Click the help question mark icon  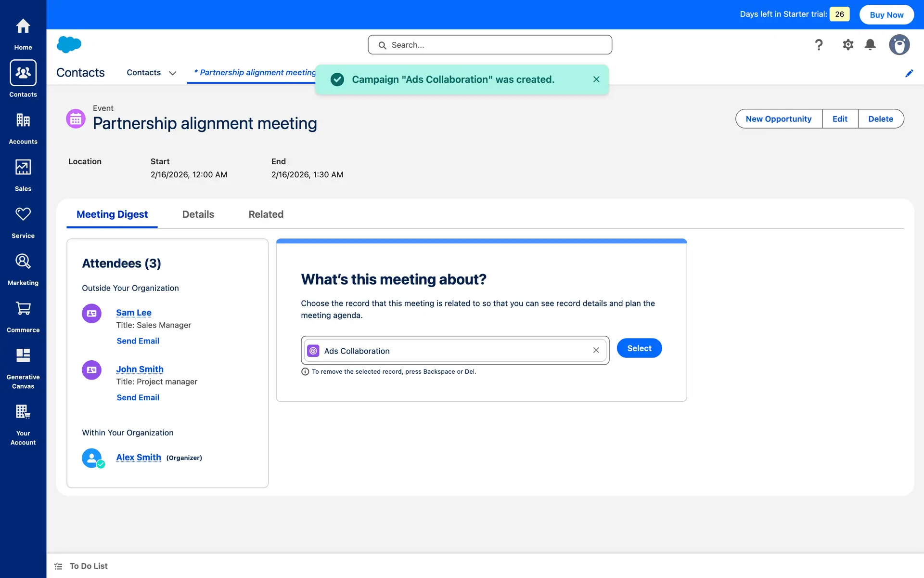819,45
